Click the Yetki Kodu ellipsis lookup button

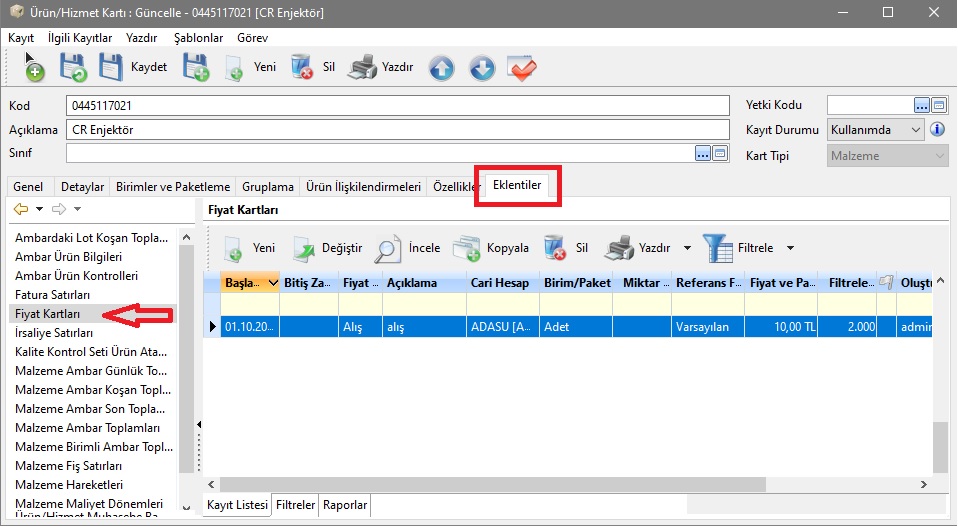922,105
